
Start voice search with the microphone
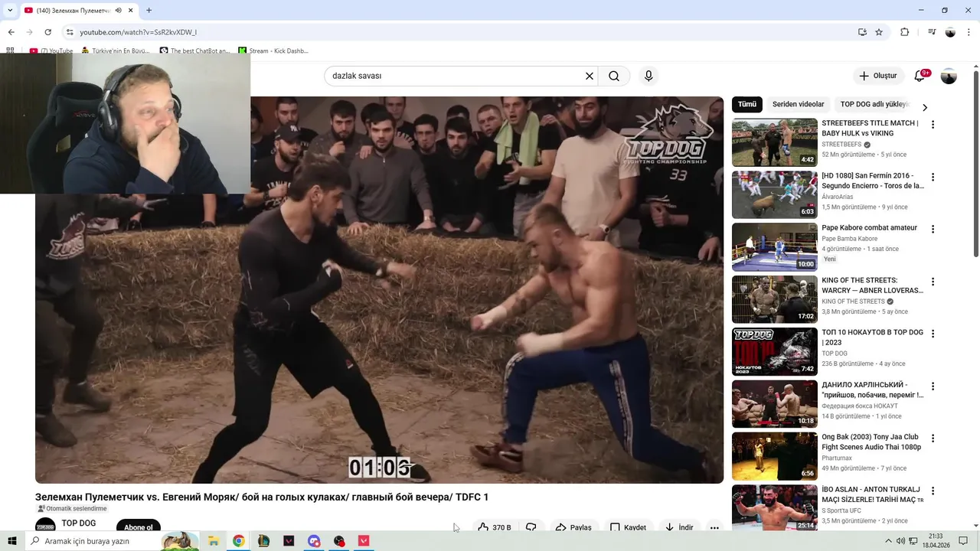(648, 76)
